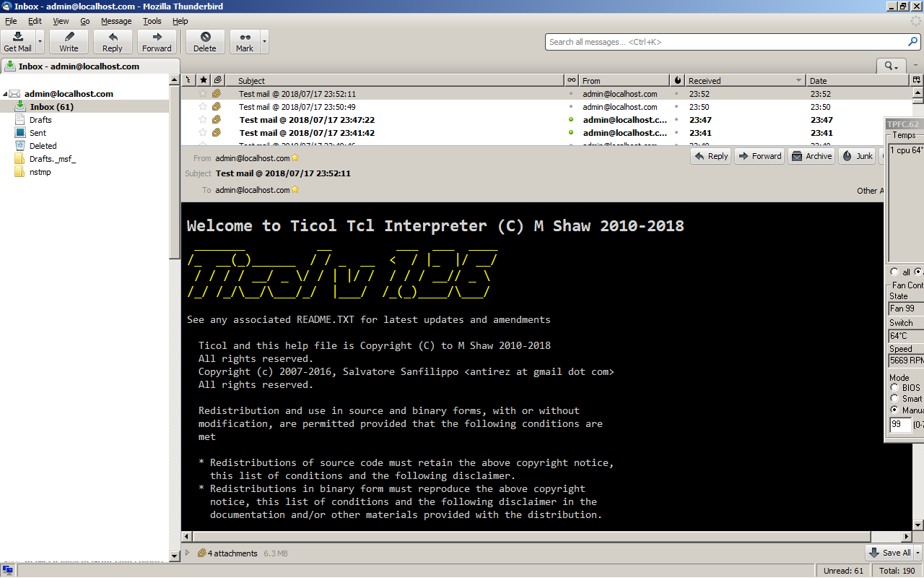Sort messages by the Date column

[858, 80]
